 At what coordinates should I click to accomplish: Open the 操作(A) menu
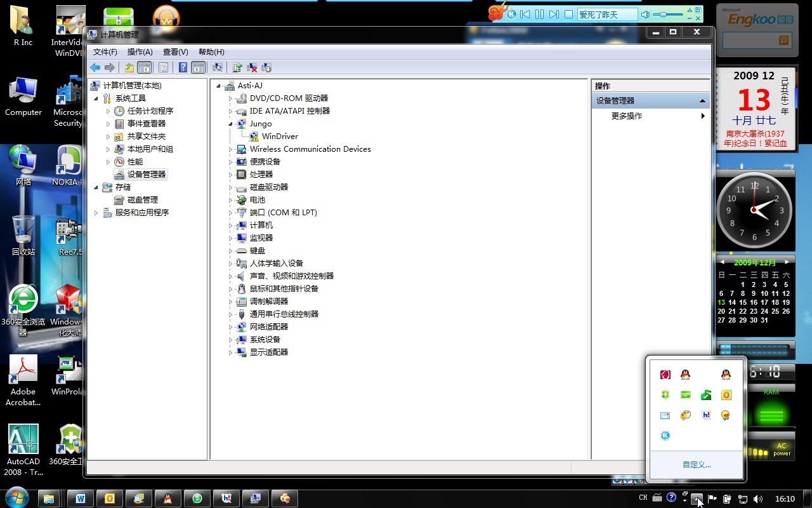tap(140, 52)
